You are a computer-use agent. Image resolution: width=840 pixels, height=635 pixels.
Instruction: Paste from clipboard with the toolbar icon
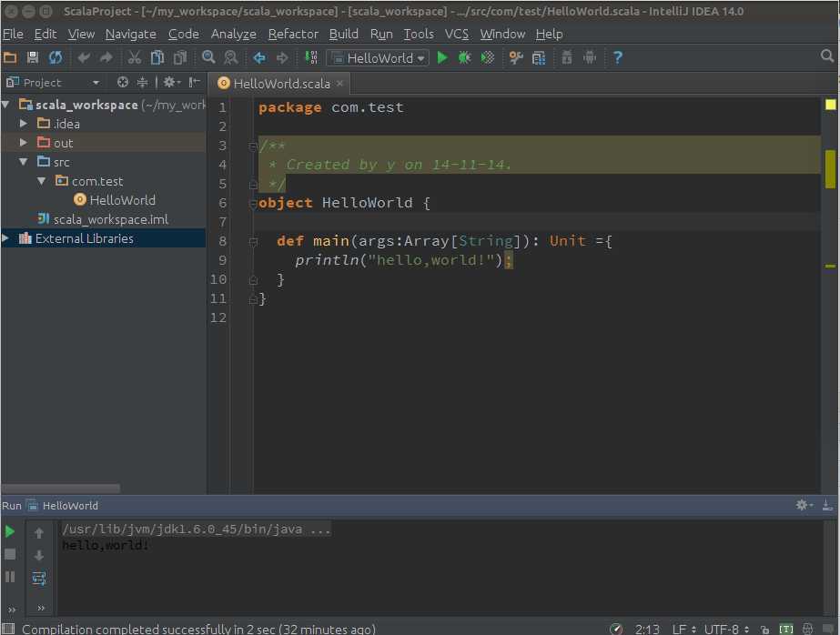click(180, 57)
